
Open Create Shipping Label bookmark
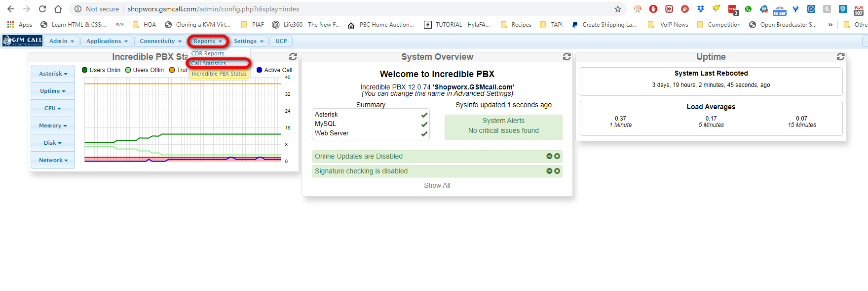[604, 25]
